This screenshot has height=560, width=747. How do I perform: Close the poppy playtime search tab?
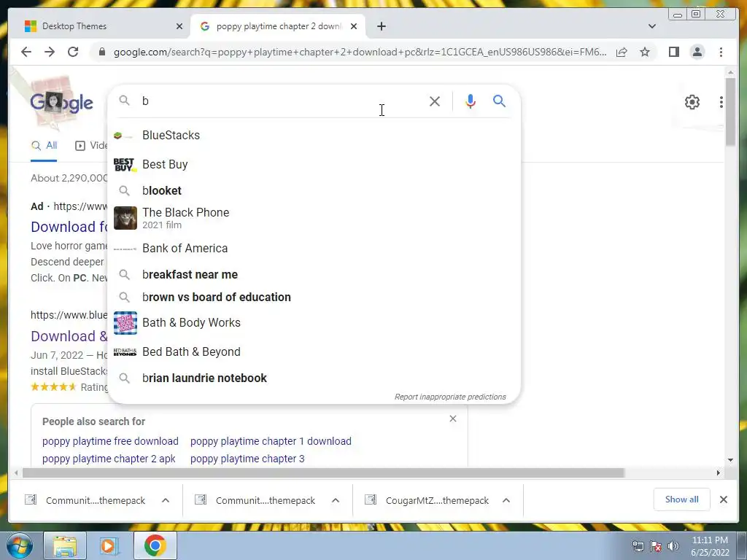coord(354,26)
